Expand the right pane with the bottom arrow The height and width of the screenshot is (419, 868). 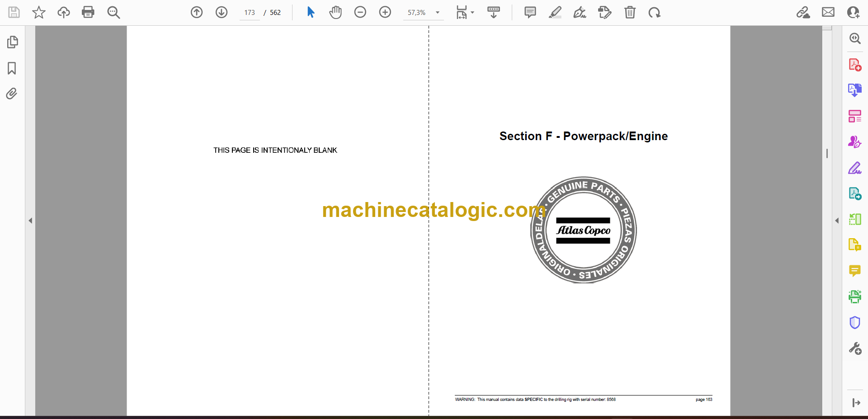[x=856, y=403]
